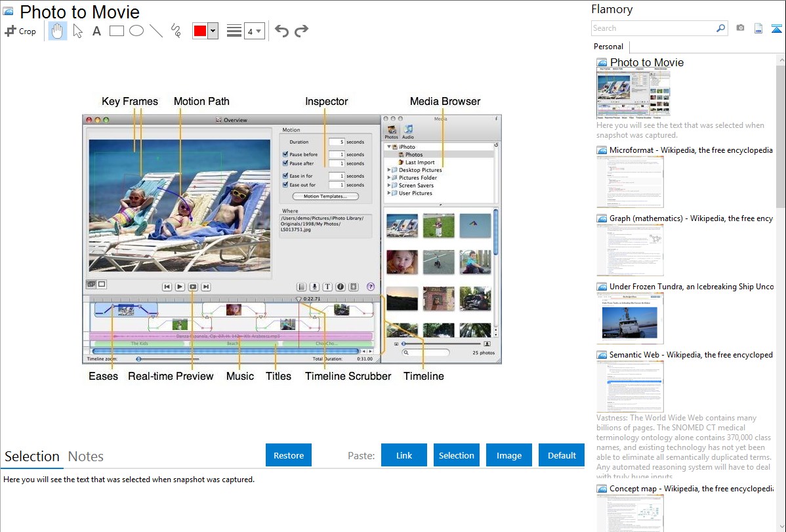Open the Graph (mathematics) snapshot title
Image resolution: width=786 pixels, height=532 pixels.
coord(691,218)
